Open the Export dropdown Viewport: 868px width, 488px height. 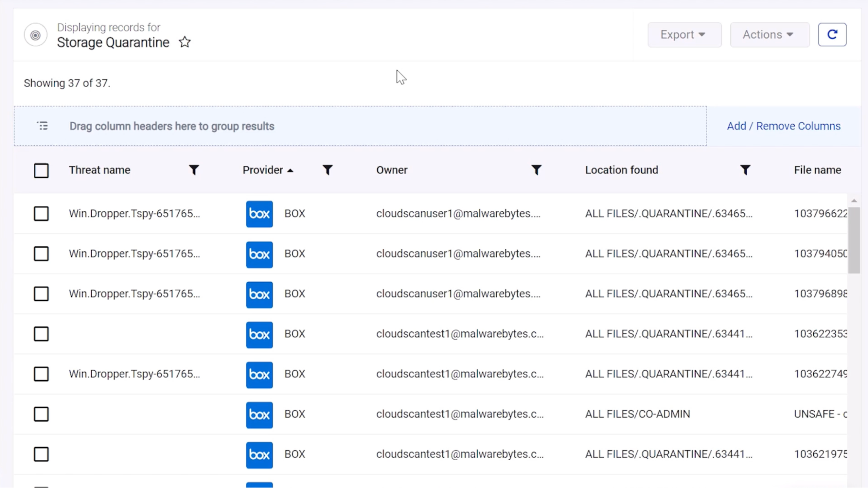[684, 35]
